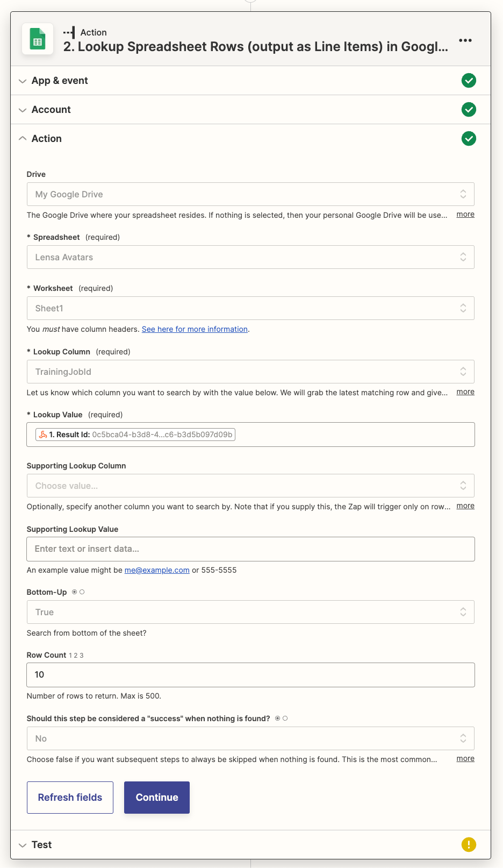Image resolution: width=503 pixels, height=868 pixels.
Task: Open the three-dot step options menu
Action: pyautogui.click(x=465, y=40)
